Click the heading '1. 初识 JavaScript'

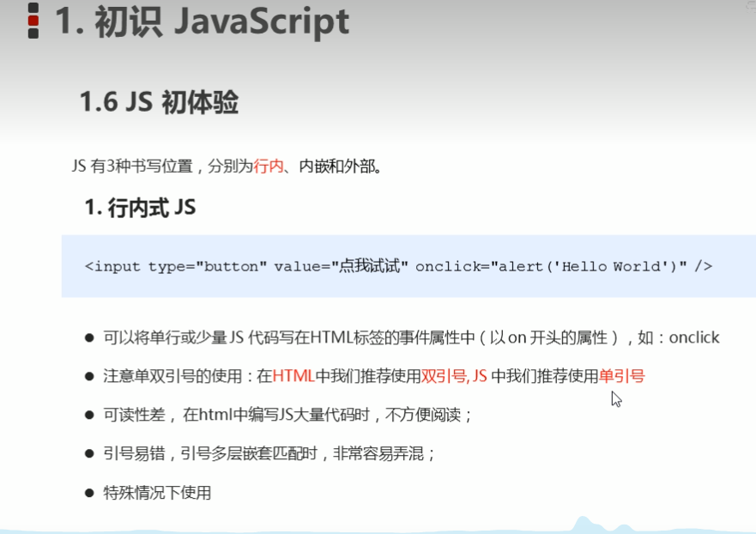click(202, 21)
